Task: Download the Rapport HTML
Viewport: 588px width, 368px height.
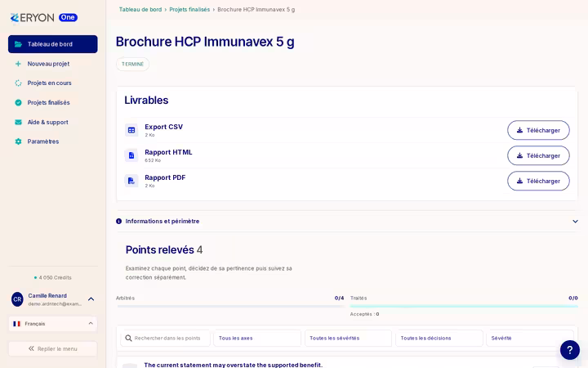Action: tap(538, 155)
